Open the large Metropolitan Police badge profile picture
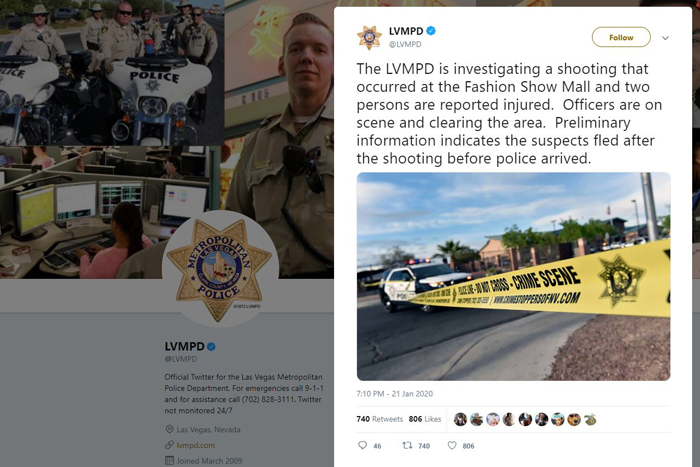Viewport: 700px width, 467px height. [x=219, y=270]
